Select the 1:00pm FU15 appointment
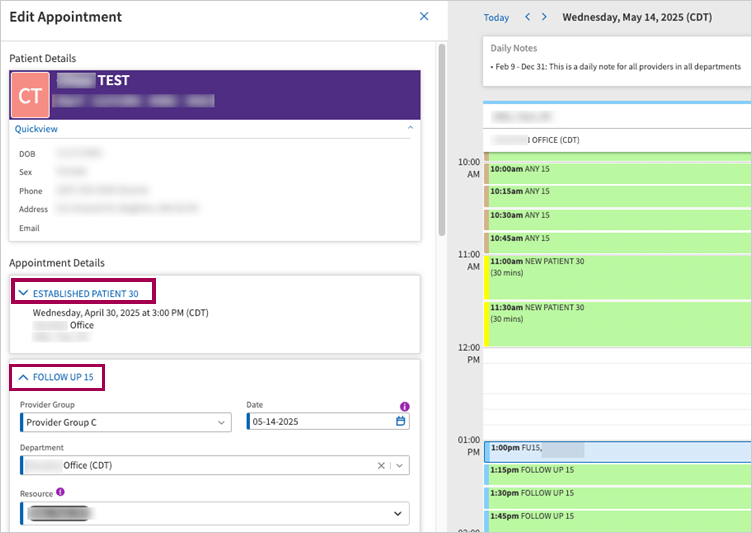The image size is (752, 533). pos(615,452)
